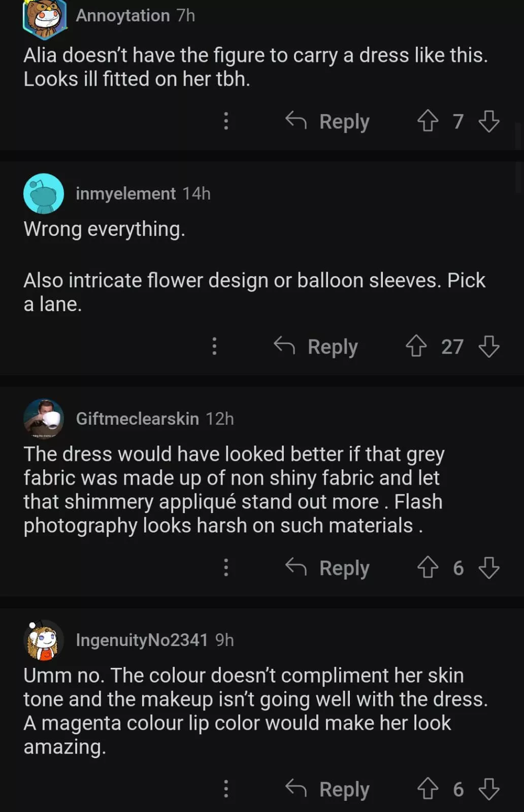
Task: Open the Giftmeclearskin username link
Action: 137,419
